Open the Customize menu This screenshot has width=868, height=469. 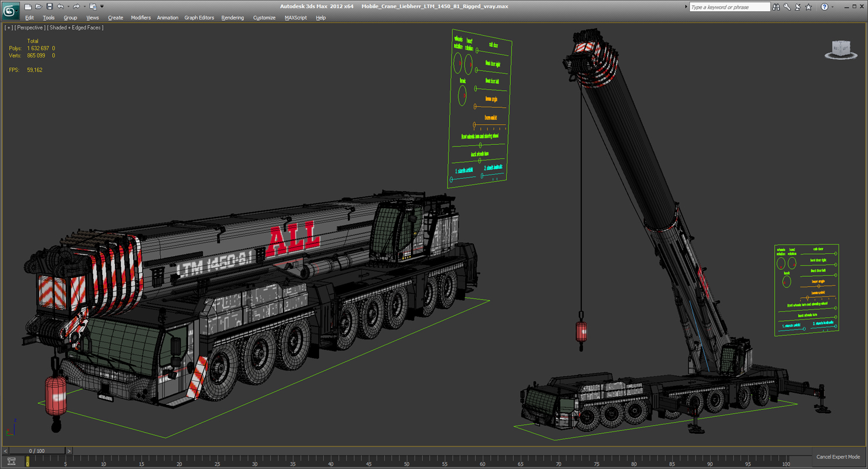265,18
